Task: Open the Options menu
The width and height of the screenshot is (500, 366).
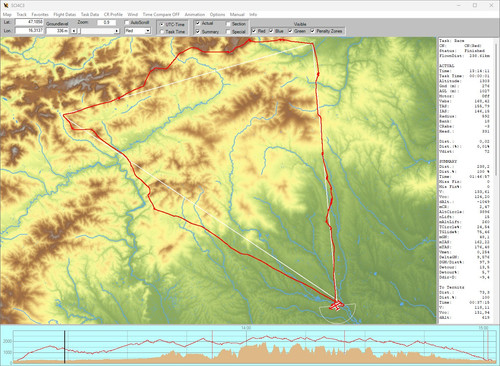Action: click(217, 15)
